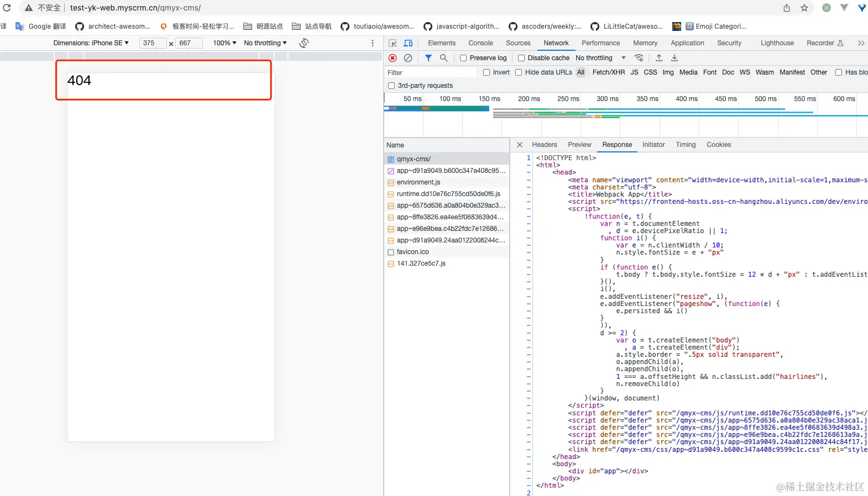The width and height of the screenshot is (868, 496).
Task: Show the Cookies tab of request
Action: coord(719,145)
